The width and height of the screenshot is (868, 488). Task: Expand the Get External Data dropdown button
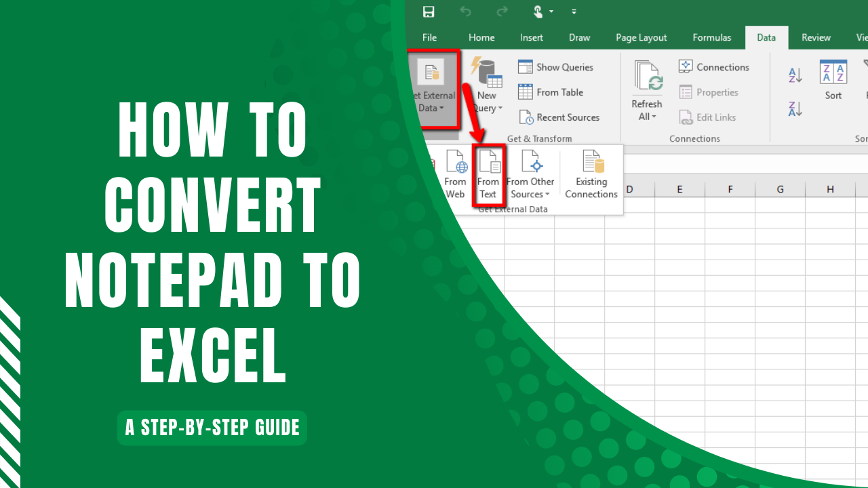tap(432, 88)
